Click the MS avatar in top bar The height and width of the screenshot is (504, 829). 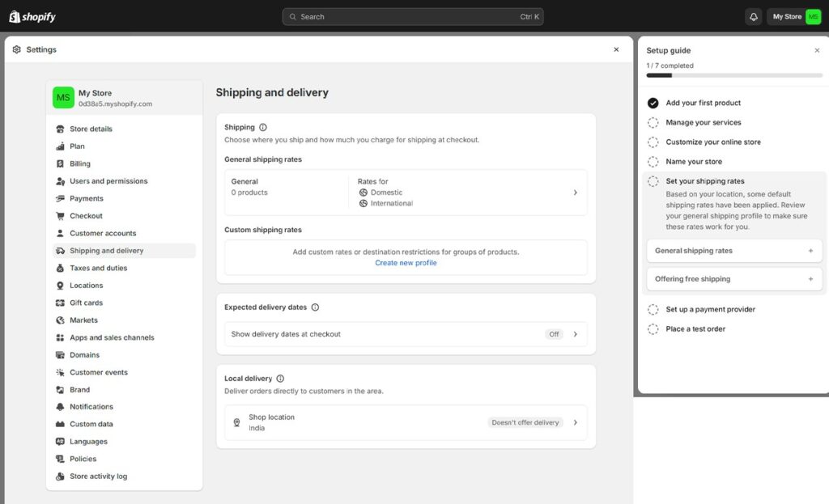813,17
